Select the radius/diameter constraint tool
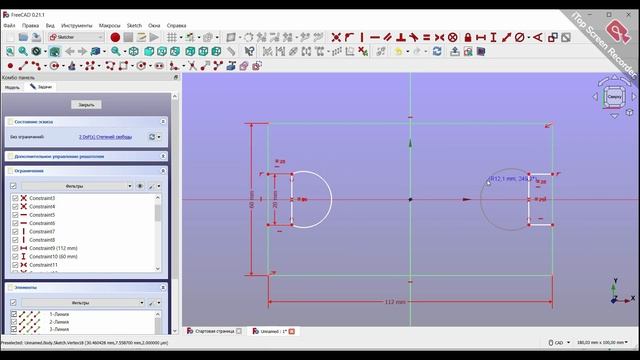 click(519, 38)
